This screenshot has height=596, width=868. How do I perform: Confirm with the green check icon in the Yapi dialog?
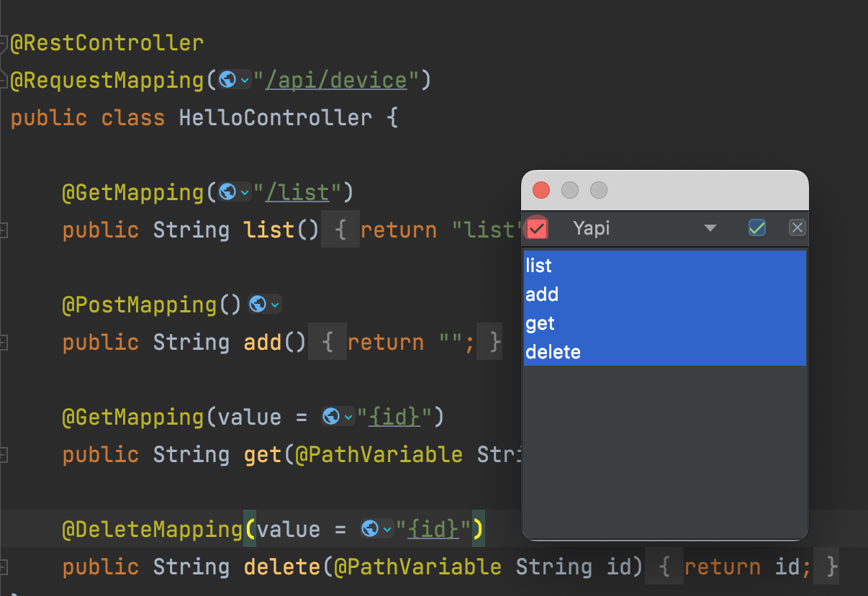pos(756,228)
